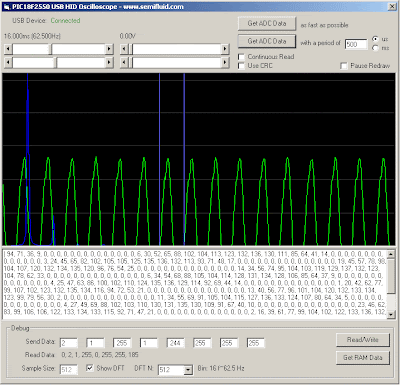400x385 pixels.
Task: Click right arrow of voltage scrollbar
Action: point(225,49)
